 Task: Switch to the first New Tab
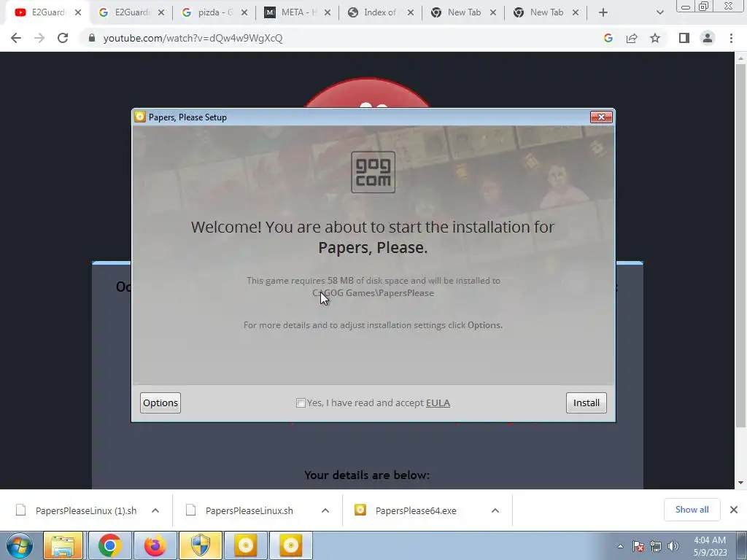(x=463, y=12)
